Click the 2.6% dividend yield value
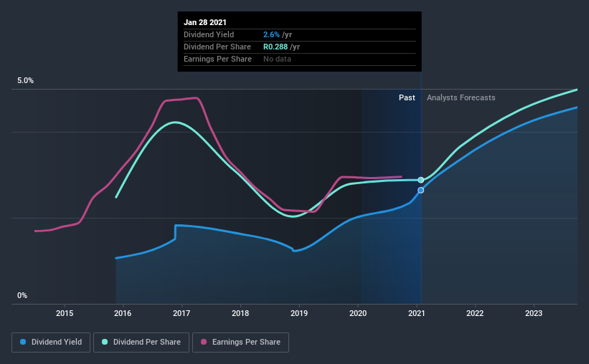 click(272, 34)
